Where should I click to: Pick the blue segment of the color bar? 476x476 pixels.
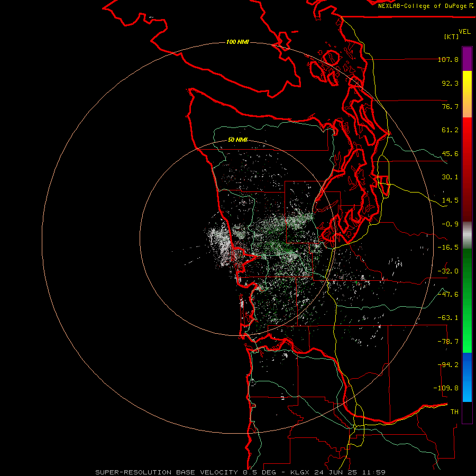click(x=467, y=377)
